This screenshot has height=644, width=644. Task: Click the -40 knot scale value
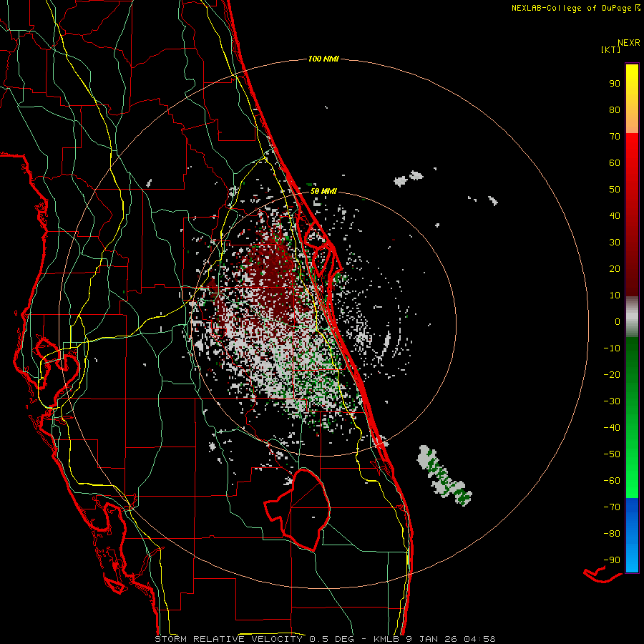[x=612, y=428]
